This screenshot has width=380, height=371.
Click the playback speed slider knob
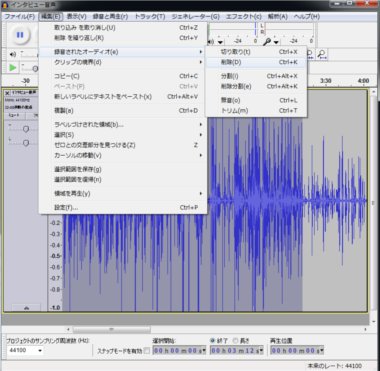click(35, 69)
